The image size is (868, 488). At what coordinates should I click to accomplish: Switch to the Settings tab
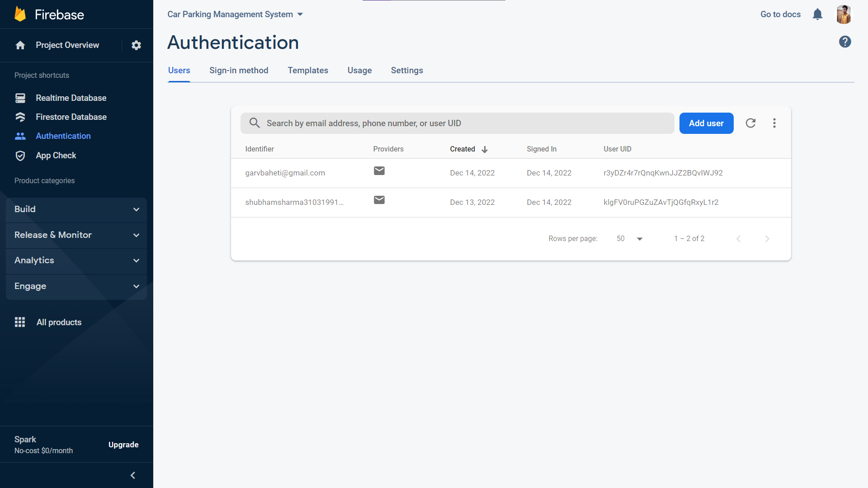click(x=407, y=71)
